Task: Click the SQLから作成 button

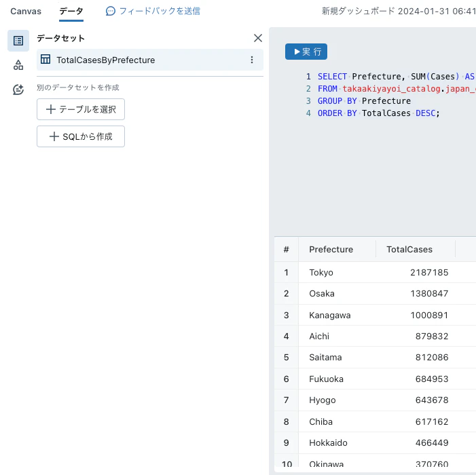Action: (81, 136)
